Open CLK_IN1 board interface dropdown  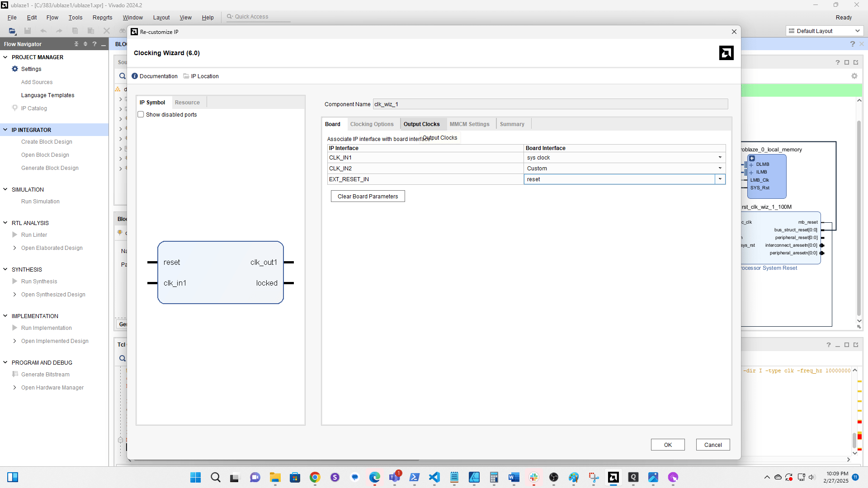click(720, 157)
